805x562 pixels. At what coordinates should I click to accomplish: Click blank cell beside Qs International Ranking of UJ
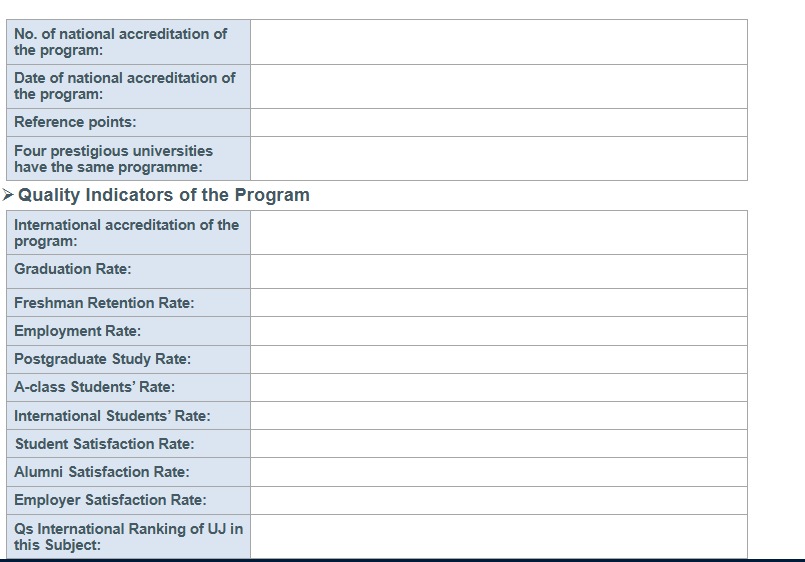click(498, 536)
